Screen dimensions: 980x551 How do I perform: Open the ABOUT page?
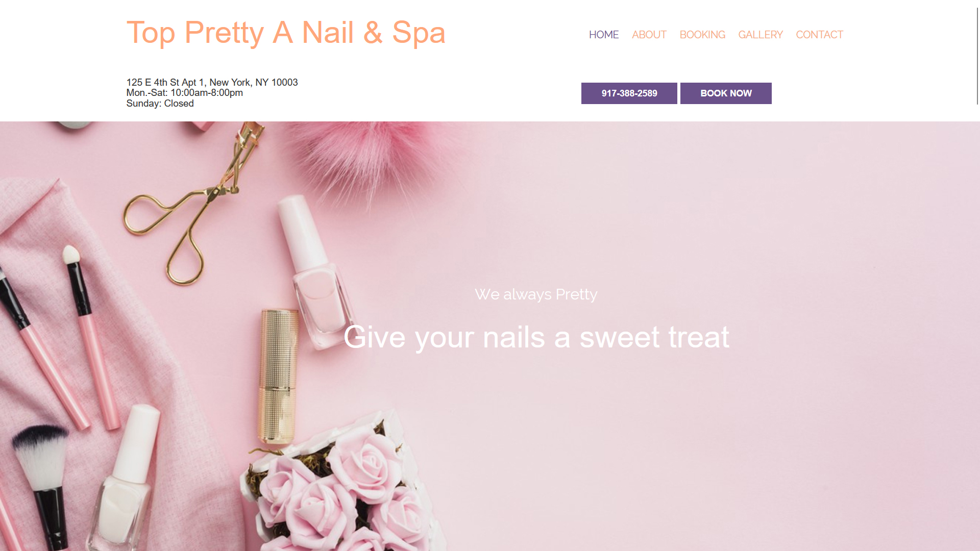649,35
